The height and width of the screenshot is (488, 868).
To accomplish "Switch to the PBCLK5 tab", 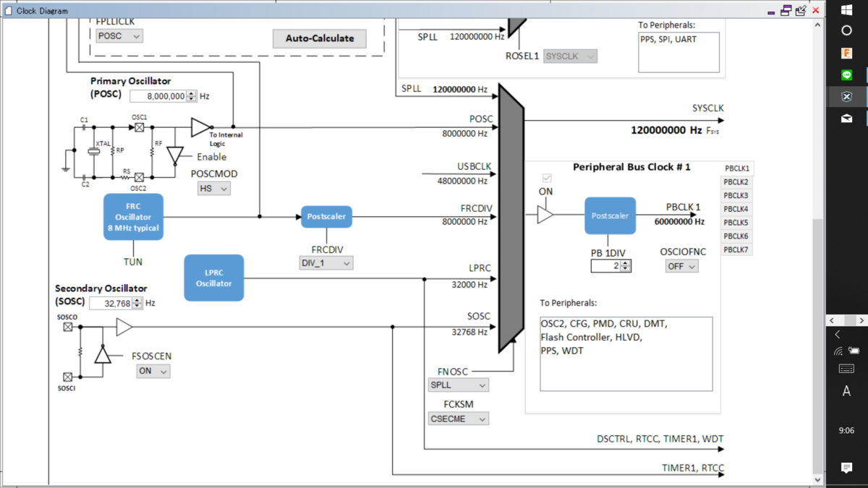I will 736,223.
